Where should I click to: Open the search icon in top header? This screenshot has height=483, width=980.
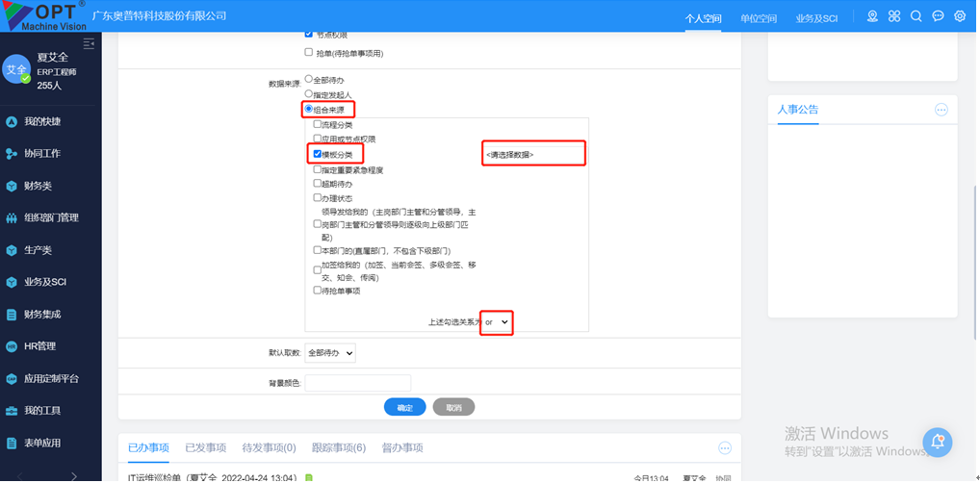916,16
